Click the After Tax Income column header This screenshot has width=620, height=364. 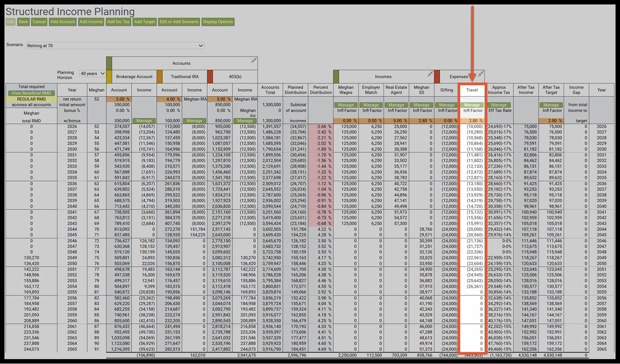click(526, 90)
